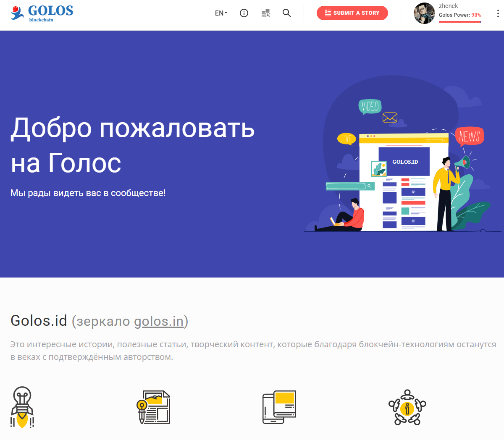Viewport: 504px width, 440px height.
Task: Click the GOLOS blockchain logo
Action: [x=42, y=13]
